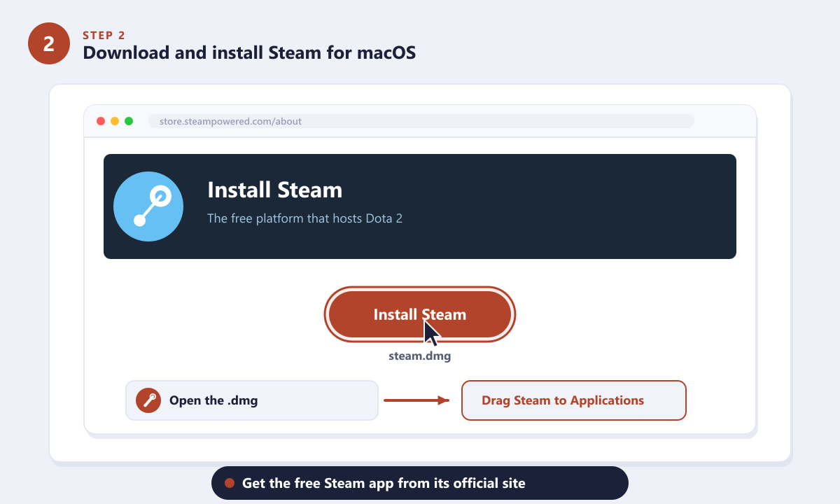The width and height of the screenshot is (840, 504).
Task: Maximize the browser window with the green button
Action: [129, 121]
